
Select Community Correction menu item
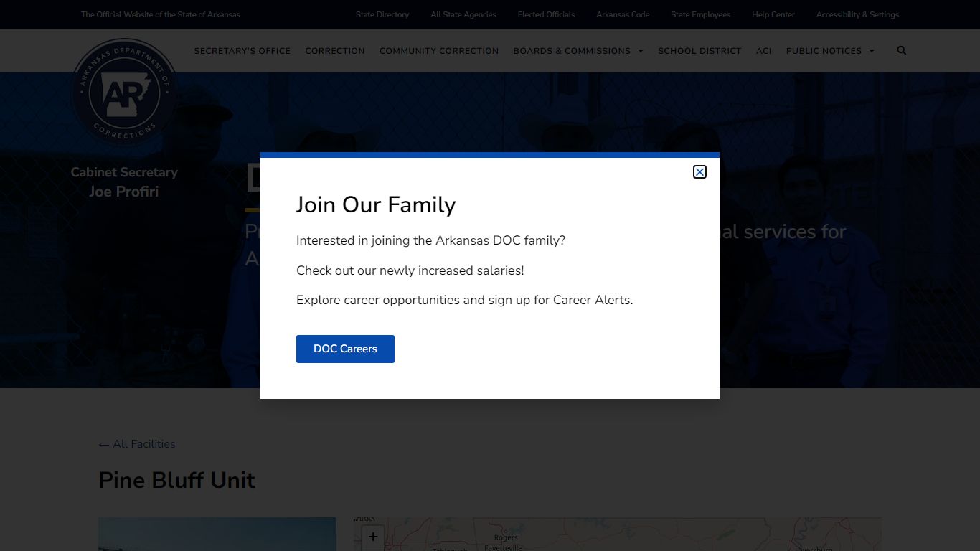click(439, 51)
